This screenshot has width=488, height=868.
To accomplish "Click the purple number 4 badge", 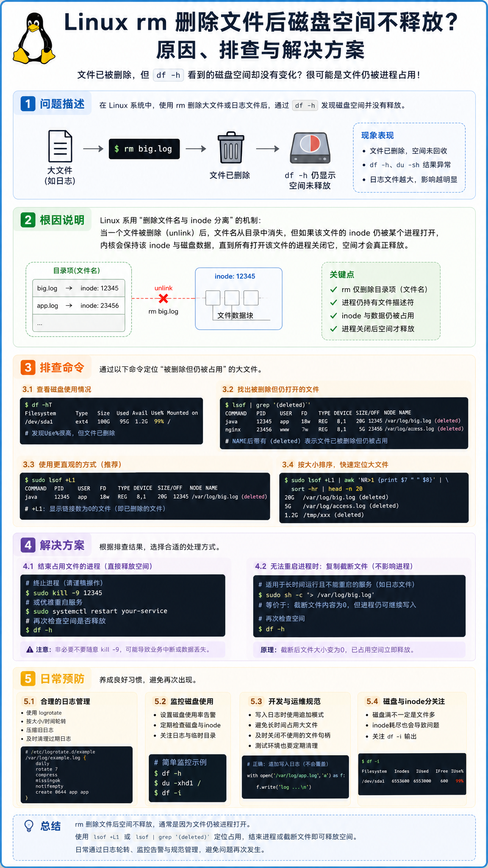I will [x=28, y=545].
